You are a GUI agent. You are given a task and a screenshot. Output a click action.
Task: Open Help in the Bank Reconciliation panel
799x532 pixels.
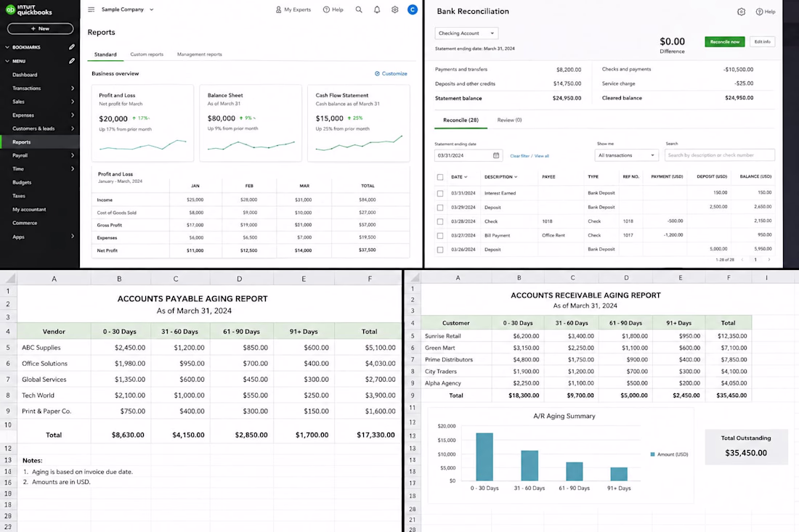(x=766, y=12)
